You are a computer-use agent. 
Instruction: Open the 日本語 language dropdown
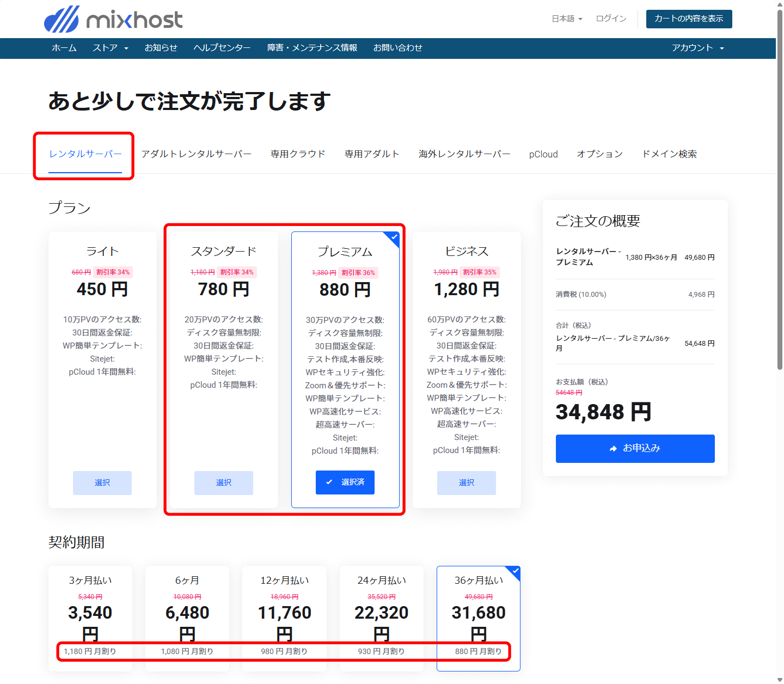point(567,19)
